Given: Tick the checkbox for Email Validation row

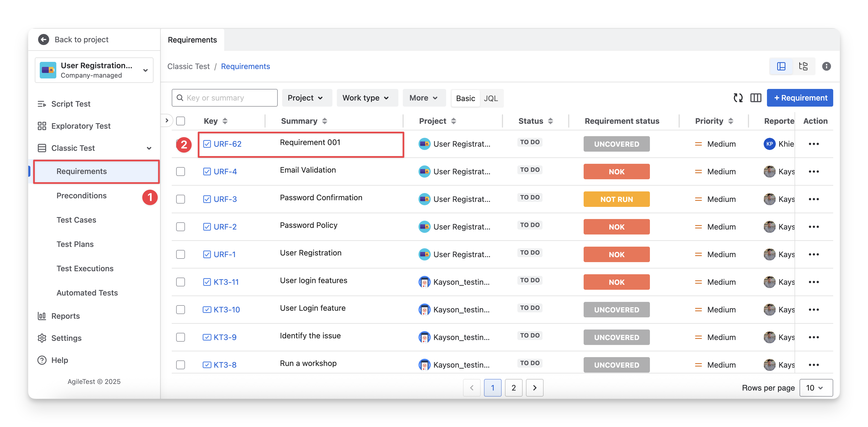Looking at the screenshot, I should pos(181,172).
